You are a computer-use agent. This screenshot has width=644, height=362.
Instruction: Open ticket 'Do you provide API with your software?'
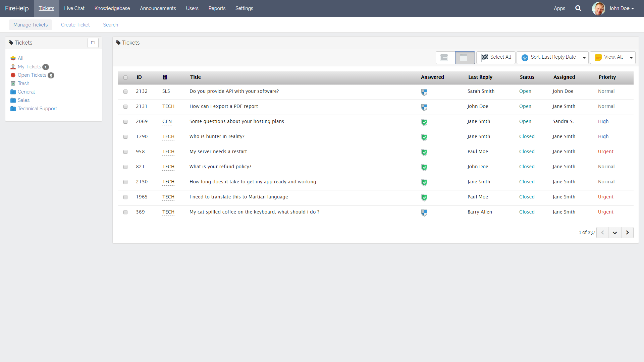click(x=234, y=91)
